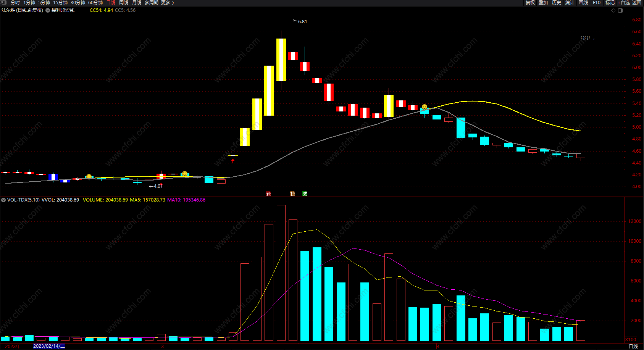Open the 历史 history button

[x=557, y=3]
